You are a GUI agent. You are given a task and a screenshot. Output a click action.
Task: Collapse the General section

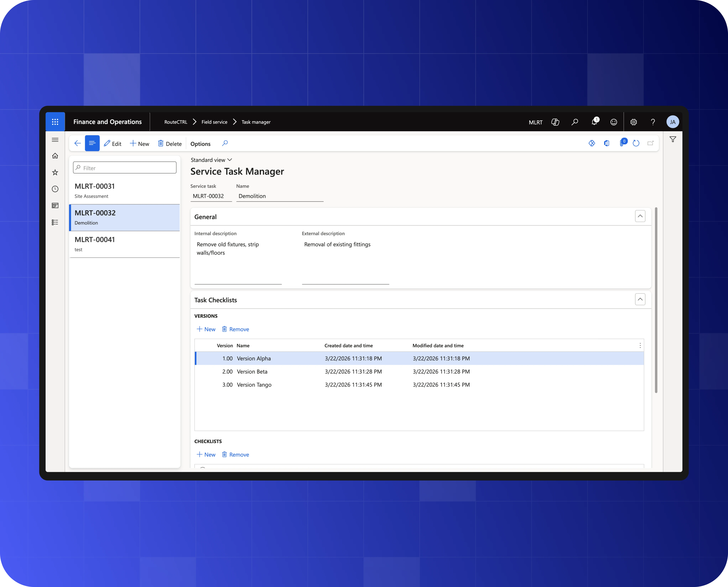640,216
